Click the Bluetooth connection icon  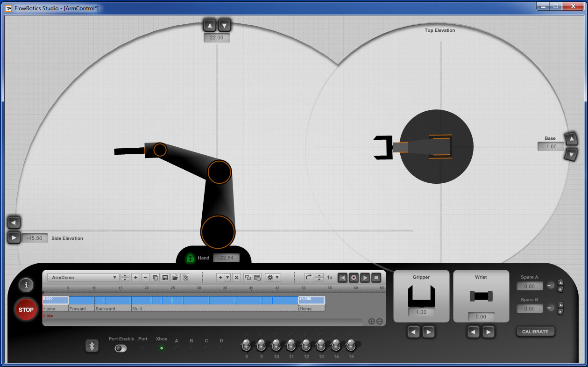(92, 346)
